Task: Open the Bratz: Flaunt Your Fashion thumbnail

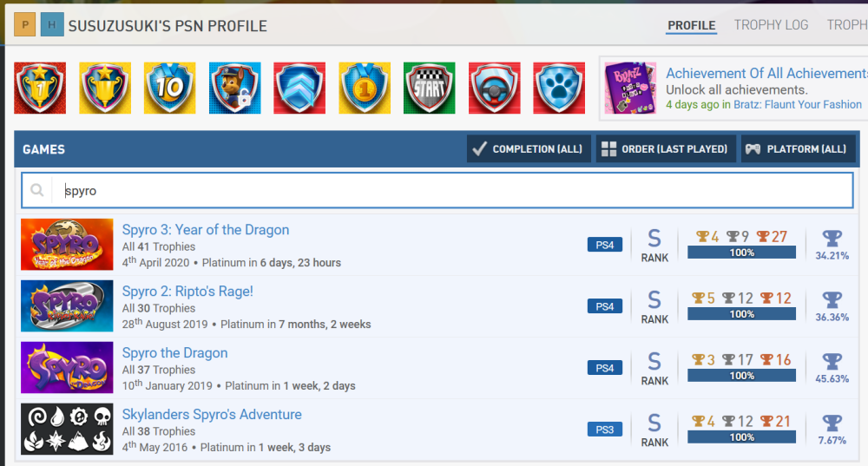Action: (x=630, y=88)
